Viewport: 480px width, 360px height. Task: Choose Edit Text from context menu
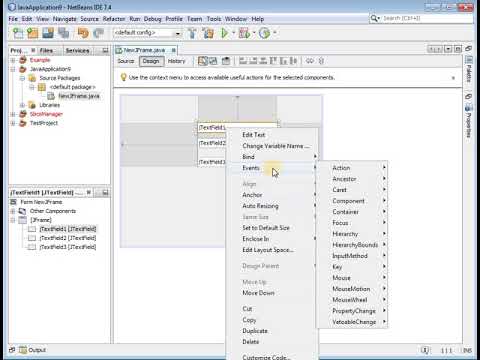(x=272, y=135)
